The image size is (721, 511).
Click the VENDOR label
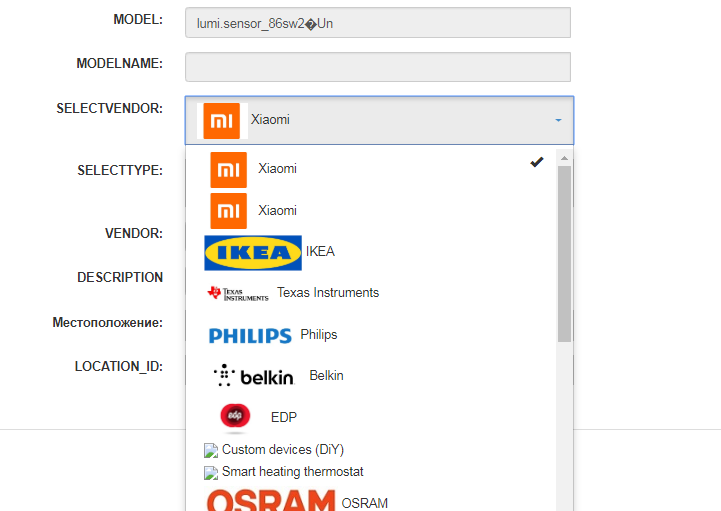134,234
